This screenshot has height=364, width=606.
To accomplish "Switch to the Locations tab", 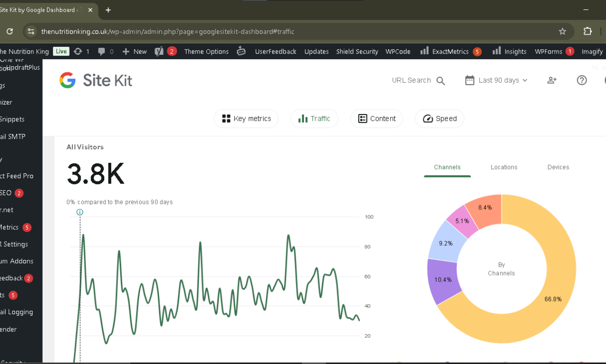I will pos(504,167).
